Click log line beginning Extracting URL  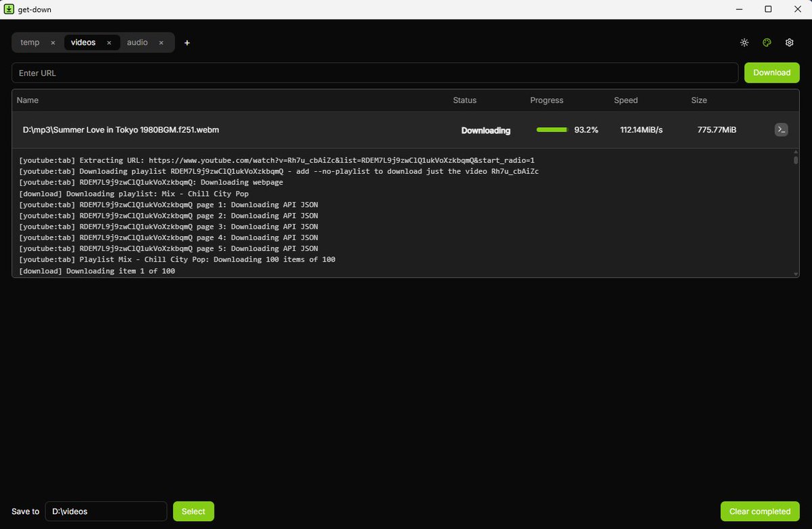(277, 160)
